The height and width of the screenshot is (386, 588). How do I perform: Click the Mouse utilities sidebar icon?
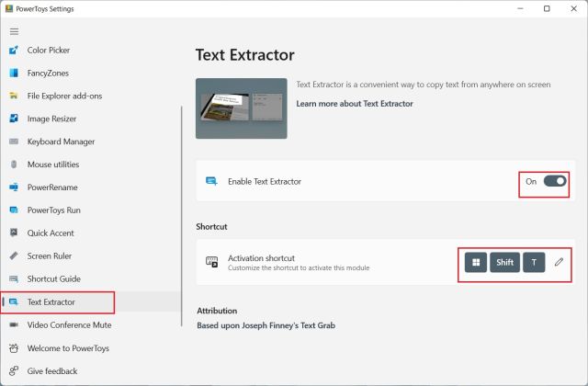pyautogui.click(x=14, y=165)
